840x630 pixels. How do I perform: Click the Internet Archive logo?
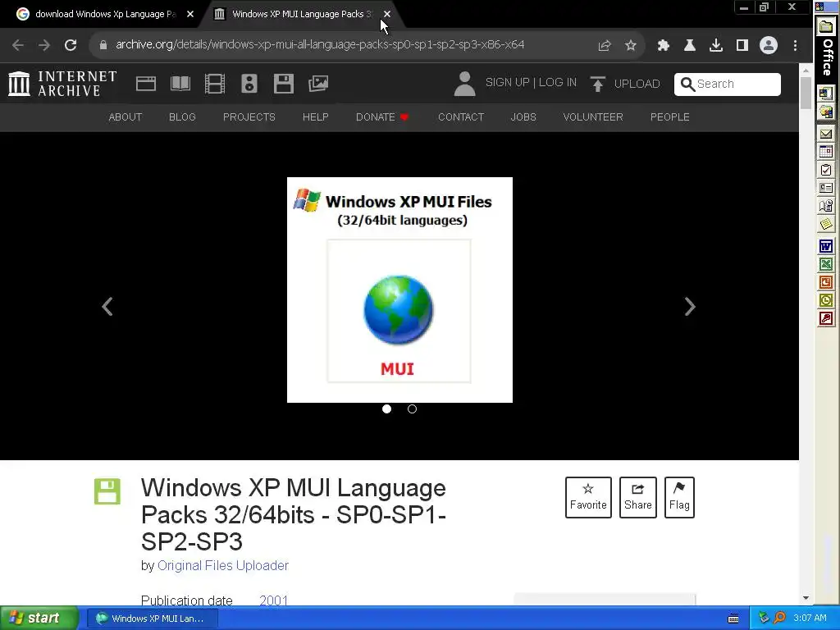pos(62,84)
